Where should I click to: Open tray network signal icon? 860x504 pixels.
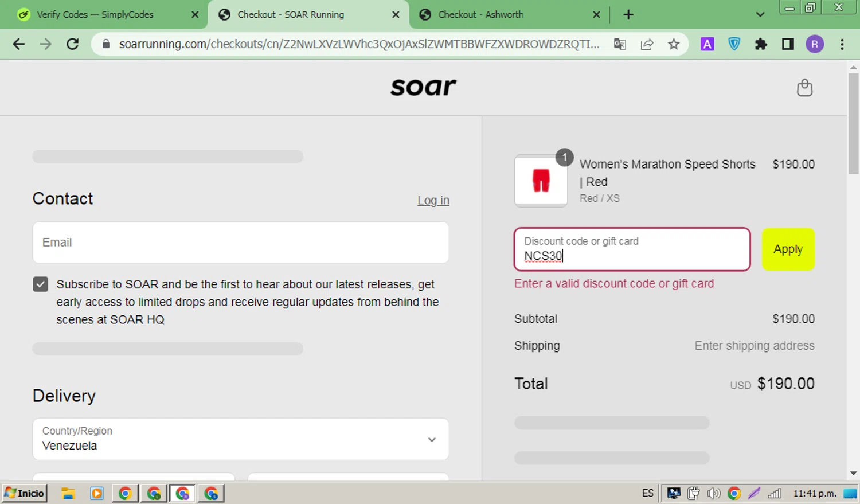coord(775,493)
